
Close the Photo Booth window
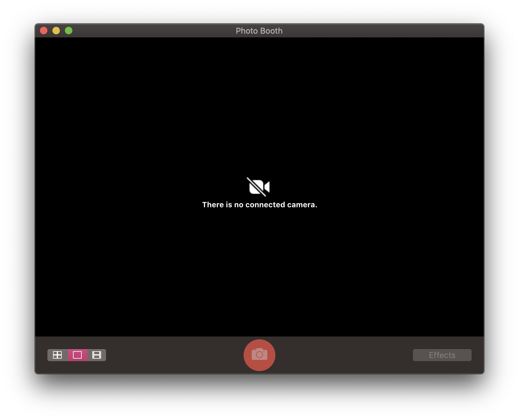click(44, 31)
